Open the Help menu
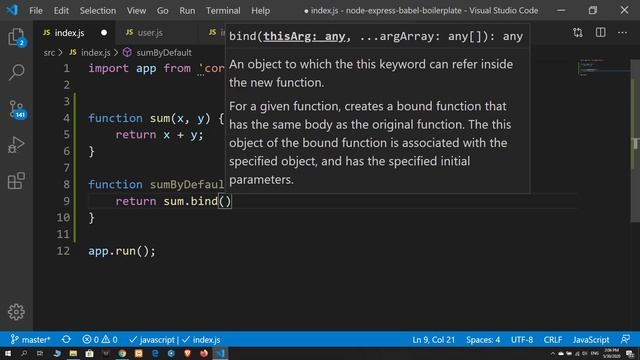The height and width of the screenshot is (360, 640). [x=260, y=11]
